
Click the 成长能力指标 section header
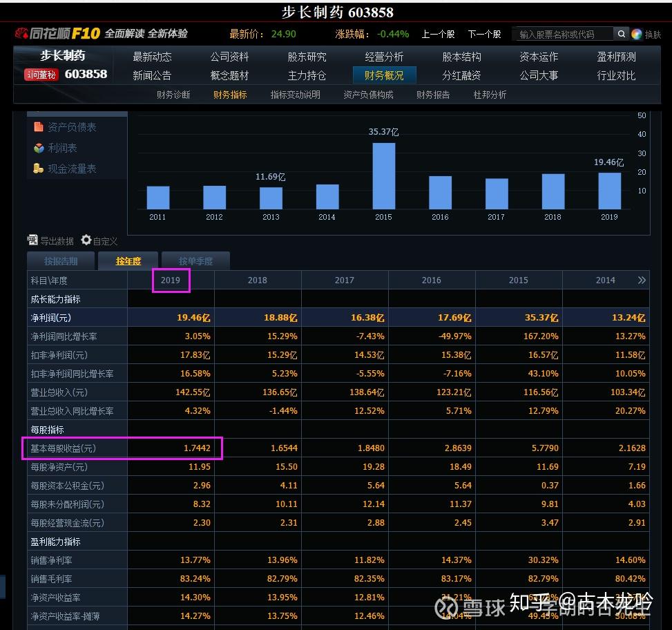[55, 299]
